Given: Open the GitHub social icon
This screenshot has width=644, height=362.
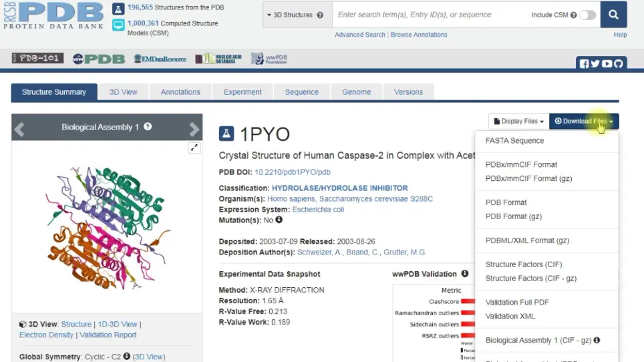Looking at the screenshot, I should click(618, 63).
